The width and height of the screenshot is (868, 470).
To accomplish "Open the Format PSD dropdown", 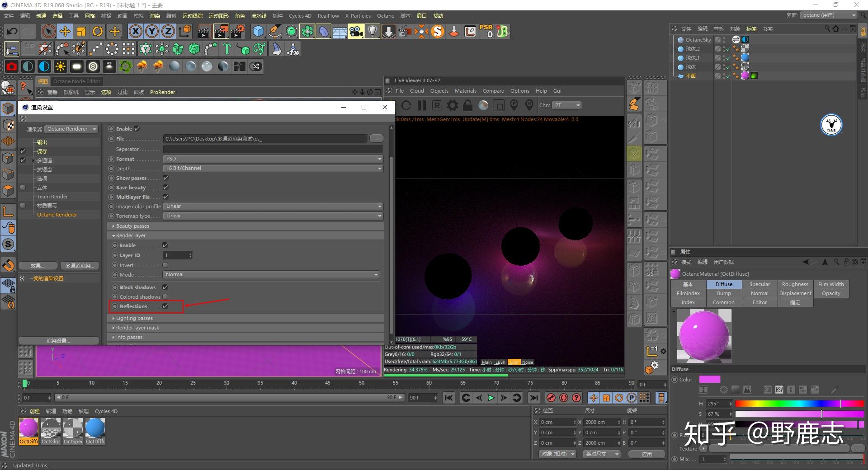I will pyautogui.click(x=273, y=159).
